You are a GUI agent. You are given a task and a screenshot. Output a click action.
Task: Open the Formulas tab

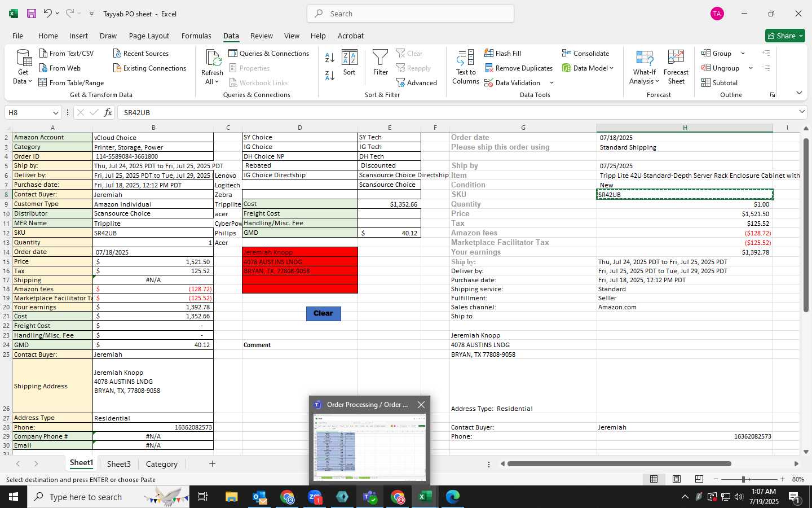(x=196, y=36)
